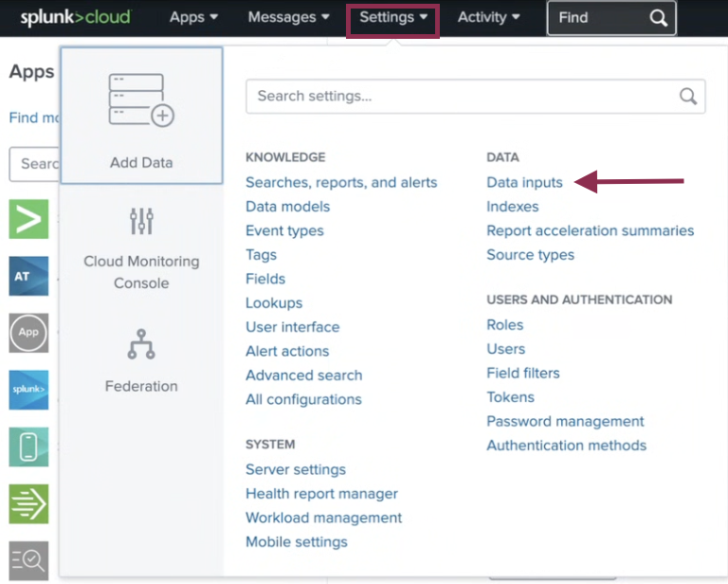Open the blue AT app icon
Image resolution: width=728 pixels, height=584 pixels.
(x=28, y=276)
